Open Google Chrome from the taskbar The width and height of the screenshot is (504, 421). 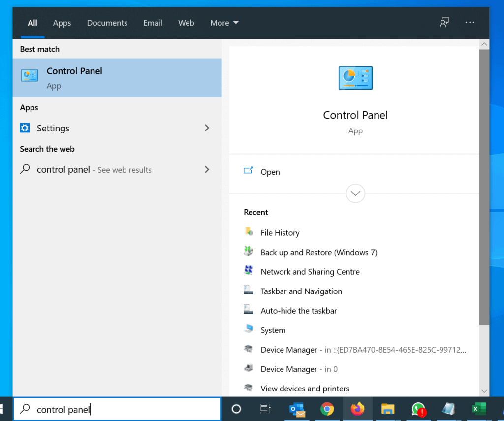point(327,409)
